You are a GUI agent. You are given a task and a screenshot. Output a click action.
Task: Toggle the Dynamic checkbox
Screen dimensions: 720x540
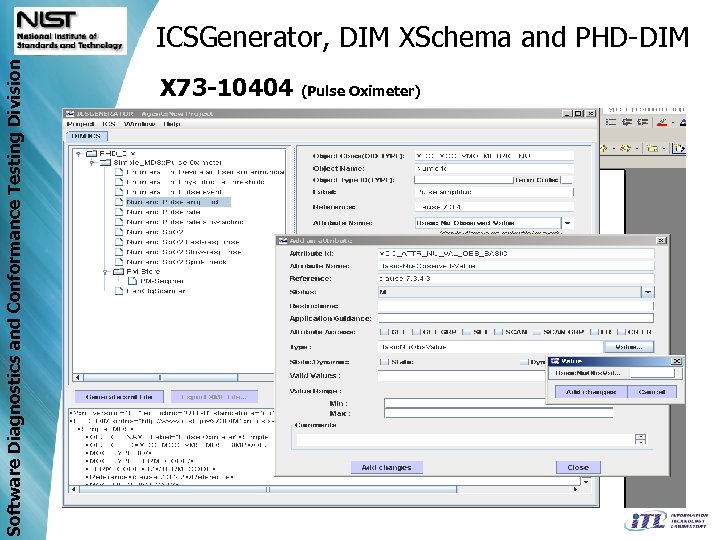(x=524, y=362)
